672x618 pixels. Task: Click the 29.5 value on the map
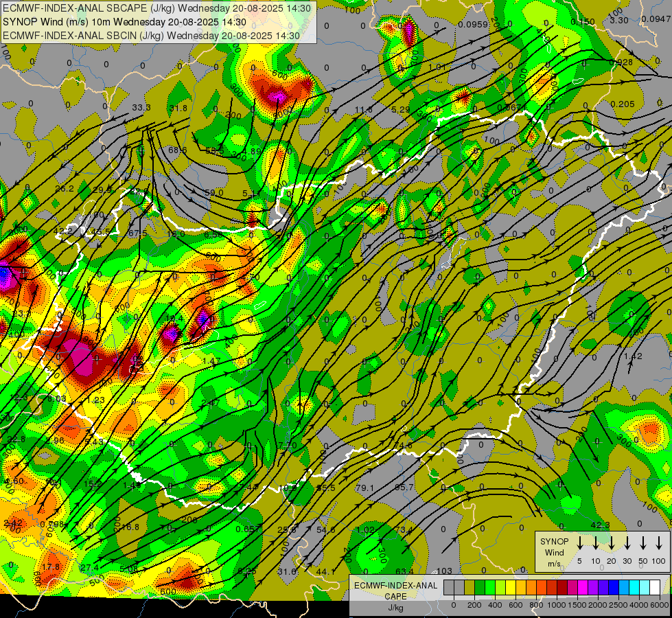point(102,190)
